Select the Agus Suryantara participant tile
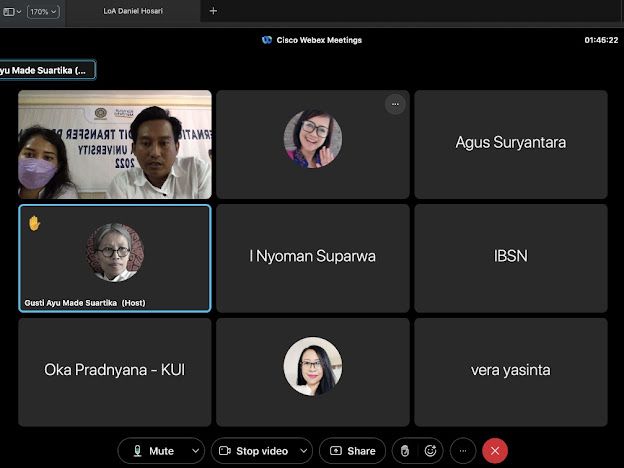The width and height of the screenshot is (624, 468). coord(510,143)
